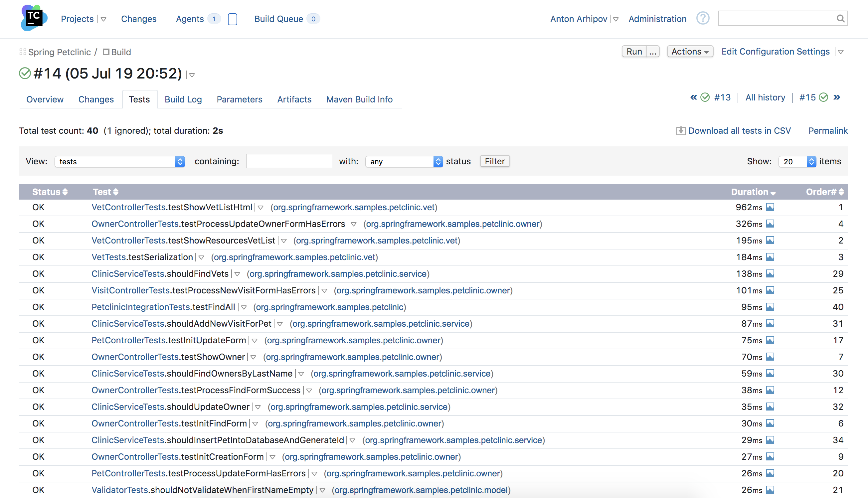Viewport: 868px width, 498px height.
Task: Open duration graph for testShowOwner row
Action: coord(770,357)
